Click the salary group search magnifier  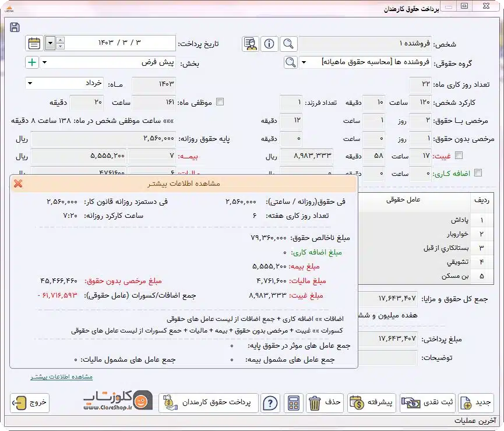click(x=291, y=62)
